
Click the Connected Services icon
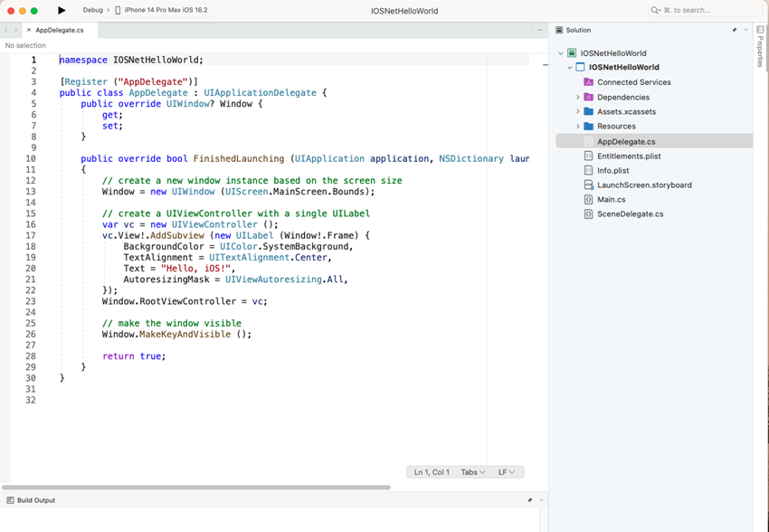click(588, 82)
